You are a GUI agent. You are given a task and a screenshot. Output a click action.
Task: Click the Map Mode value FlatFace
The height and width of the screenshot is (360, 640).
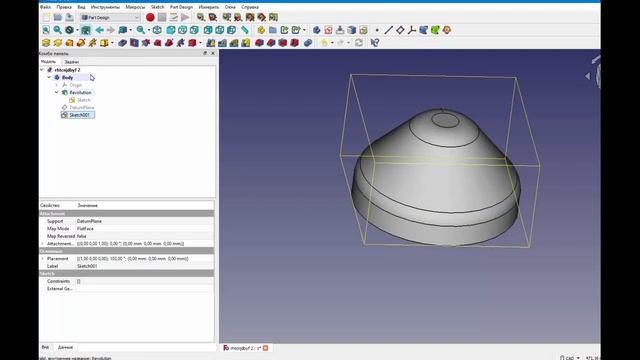85,229
